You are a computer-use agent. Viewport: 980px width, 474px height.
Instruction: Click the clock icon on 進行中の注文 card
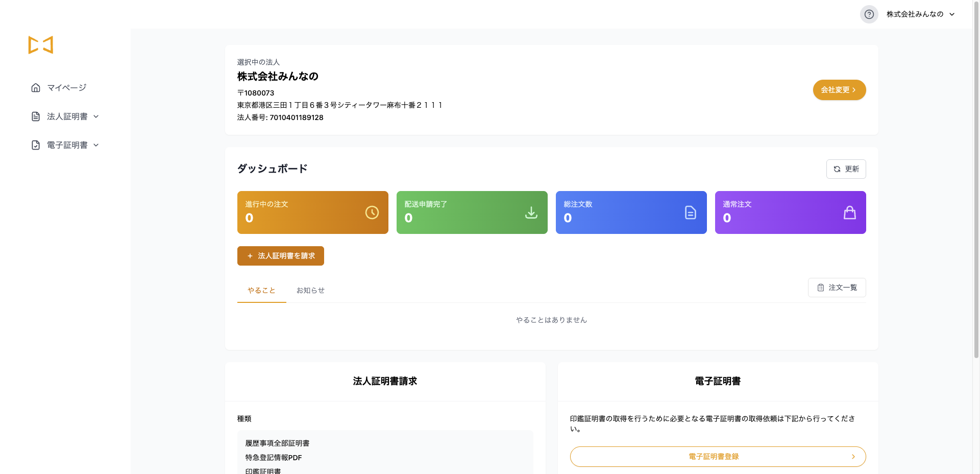click(372, 212)
